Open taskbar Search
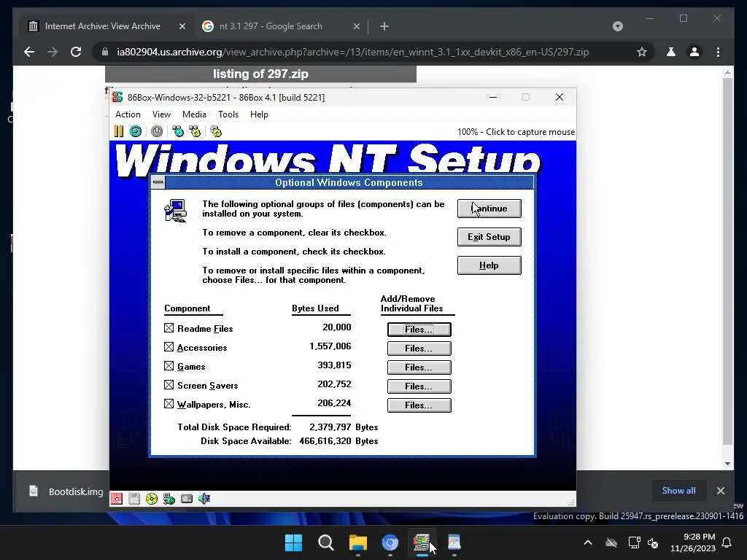Screen dimensions: 747x560 pyautogui.click(x=326, y=542)
